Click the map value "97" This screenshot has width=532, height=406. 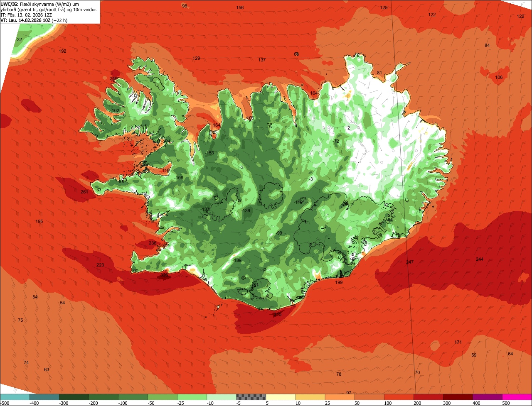click(349, 392)
